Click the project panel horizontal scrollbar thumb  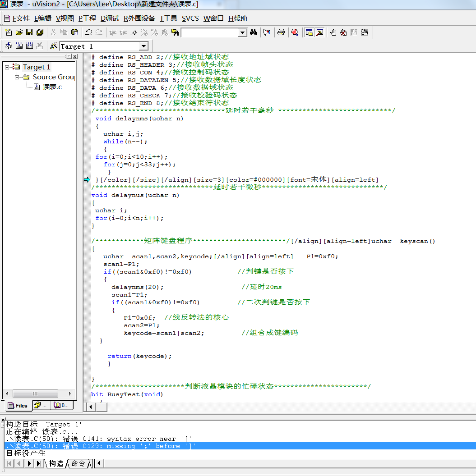35,394
